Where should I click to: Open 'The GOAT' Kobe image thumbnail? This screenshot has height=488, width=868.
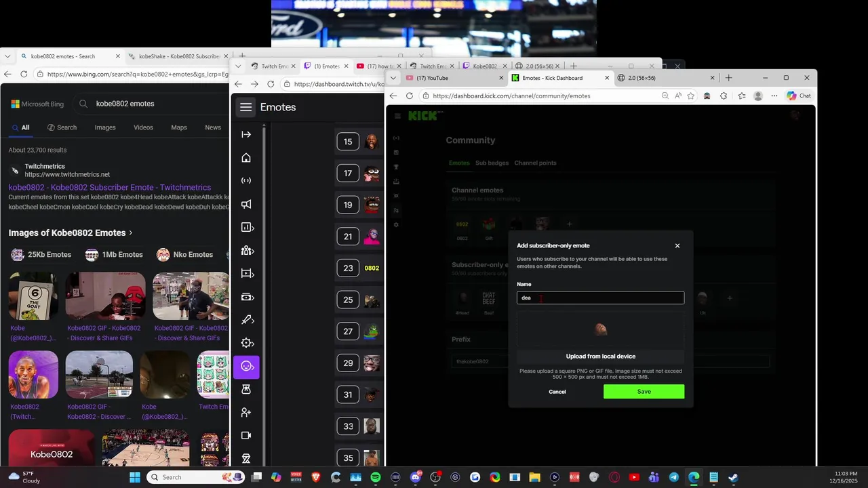pyautogui.click(x=33, y=296)
